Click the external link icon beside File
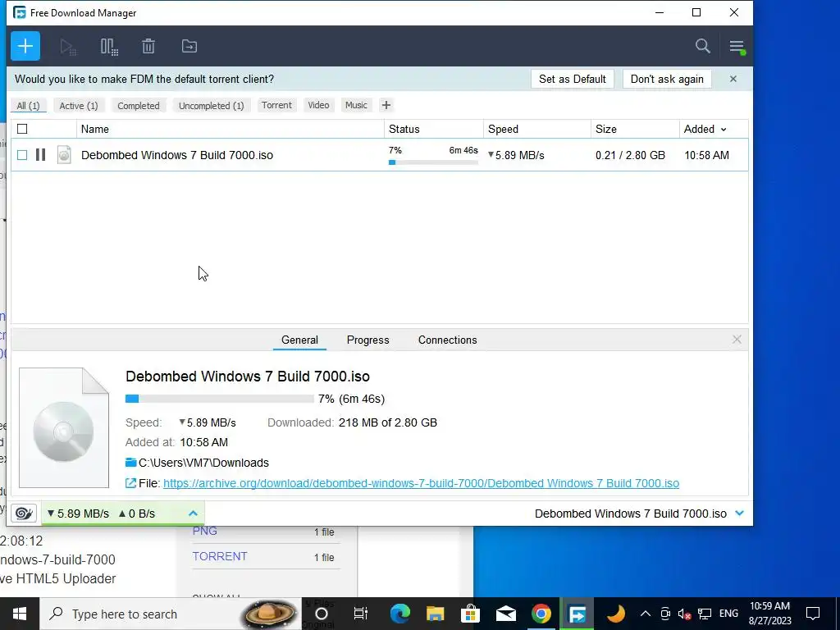Screen dimensions: 840x630 [x=130, y=483]
